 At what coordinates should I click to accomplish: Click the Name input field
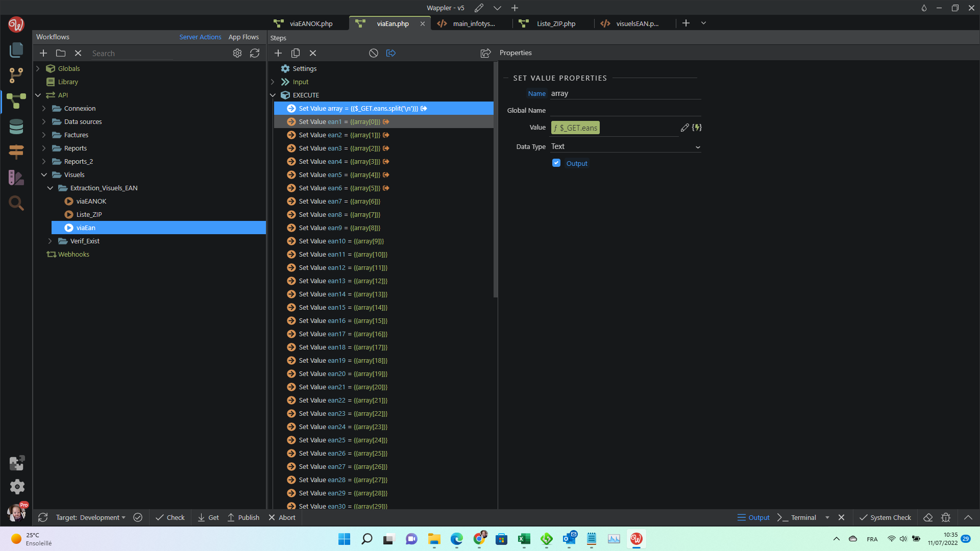point(625,93)
